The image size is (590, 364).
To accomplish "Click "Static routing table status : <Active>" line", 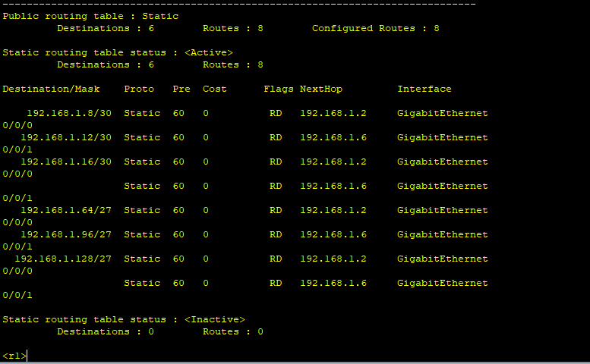I will (x=118, y=52).
